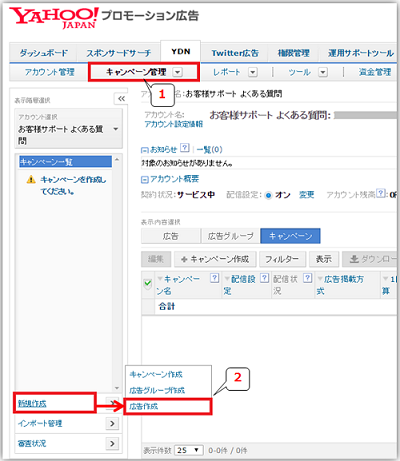Open the アカウント設定情報 link

point(174,124)
